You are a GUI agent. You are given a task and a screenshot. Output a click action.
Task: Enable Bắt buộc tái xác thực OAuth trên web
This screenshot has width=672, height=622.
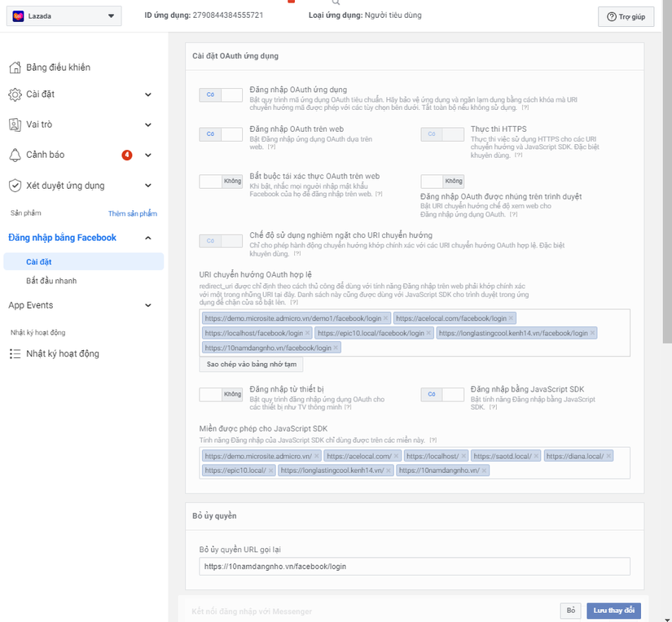coord(221,182)
